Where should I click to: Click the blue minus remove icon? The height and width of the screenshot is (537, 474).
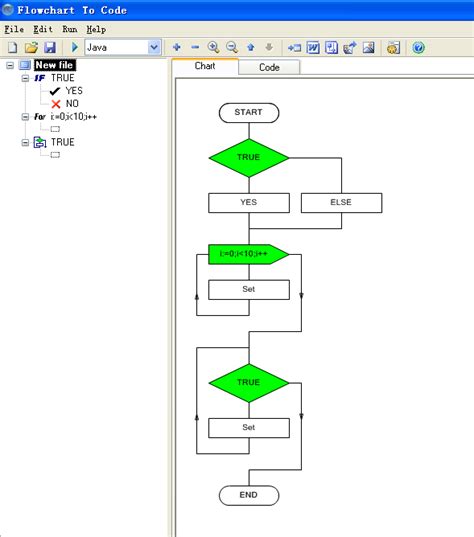click(195, 47)
